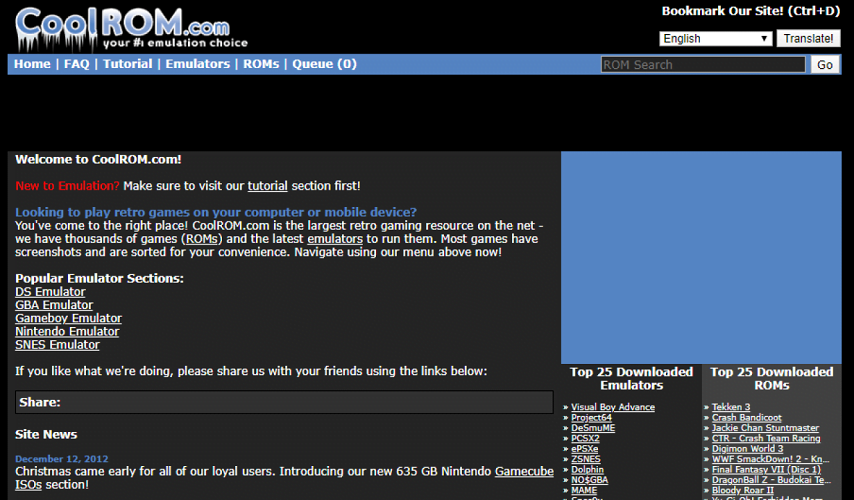Open CTR - Crash Team Racing link
Image resolution: width=854 pixels, height=500 pixels.
point(766,438)
